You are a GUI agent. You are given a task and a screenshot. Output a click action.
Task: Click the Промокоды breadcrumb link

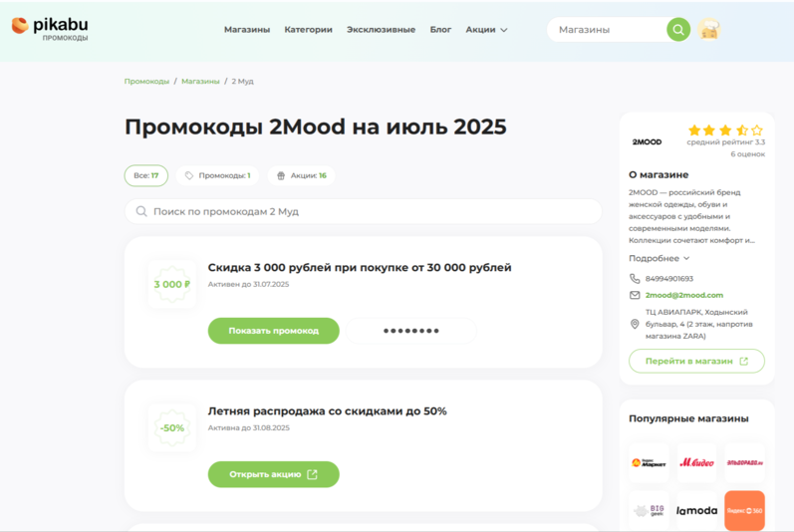(x=146, y=81)
